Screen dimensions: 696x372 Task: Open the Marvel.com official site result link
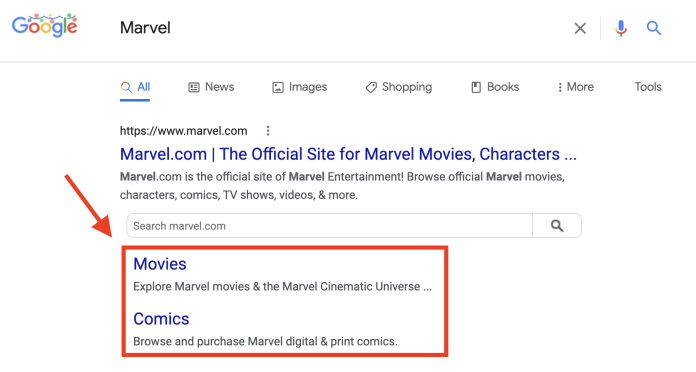point(348,154)
